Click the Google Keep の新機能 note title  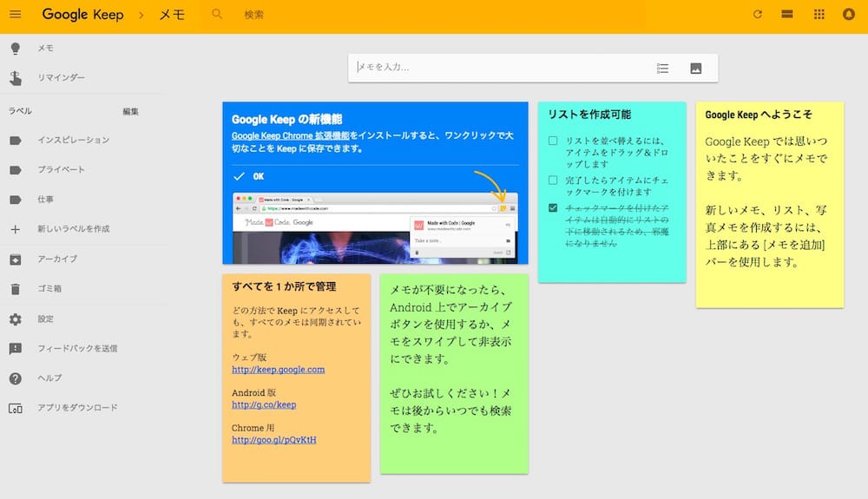[x=286, y=120]
